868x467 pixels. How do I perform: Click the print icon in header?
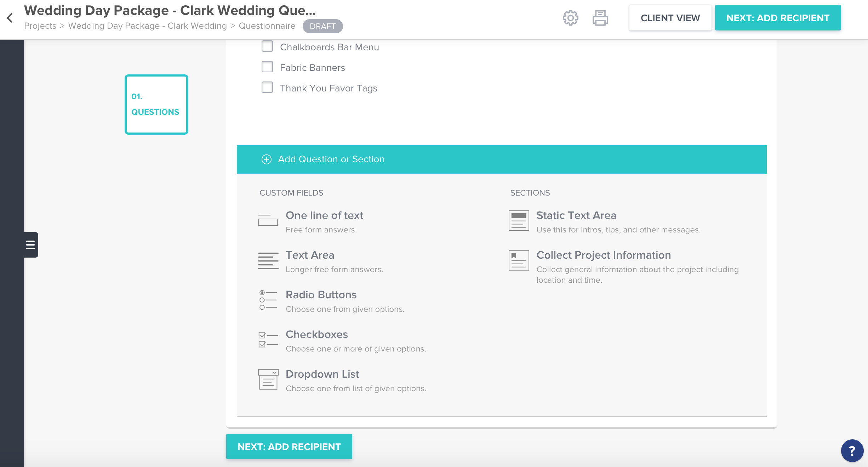pos(600,18)
